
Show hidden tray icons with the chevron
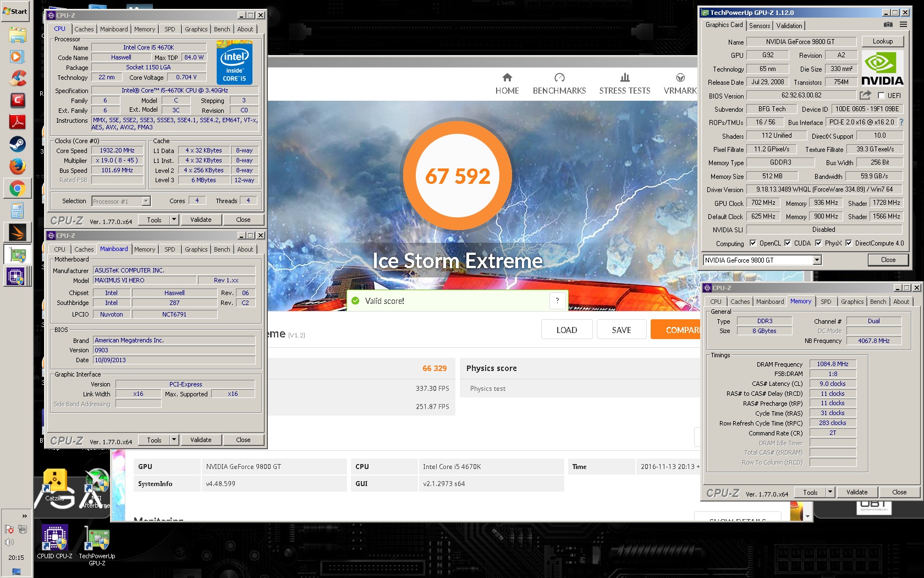coord(24,516)
